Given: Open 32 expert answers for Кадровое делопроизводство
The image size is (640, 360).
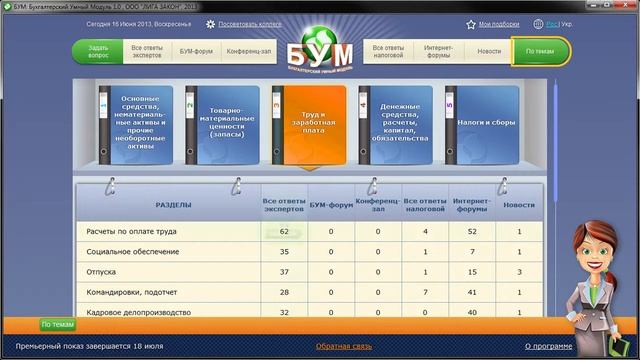Looking at the screenshot, I should [284, 311].
